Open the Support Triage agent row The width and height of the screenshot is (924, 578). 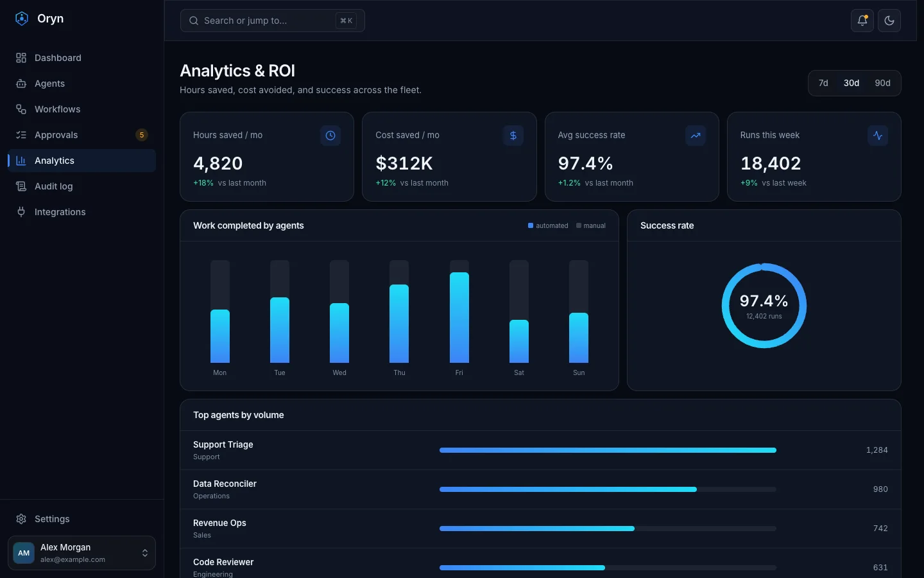[540, 450]
